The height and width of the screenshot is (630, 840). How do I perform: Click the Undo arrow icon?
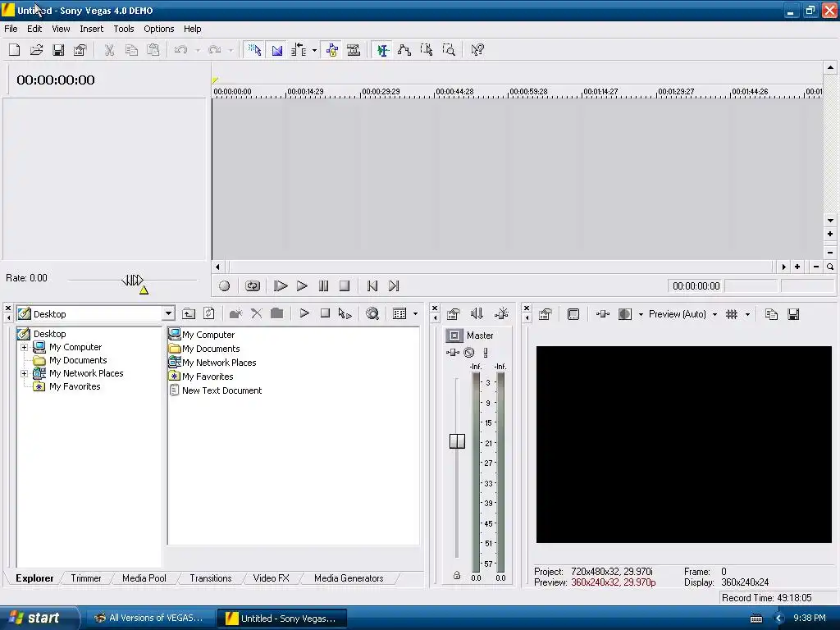[181, 50]
